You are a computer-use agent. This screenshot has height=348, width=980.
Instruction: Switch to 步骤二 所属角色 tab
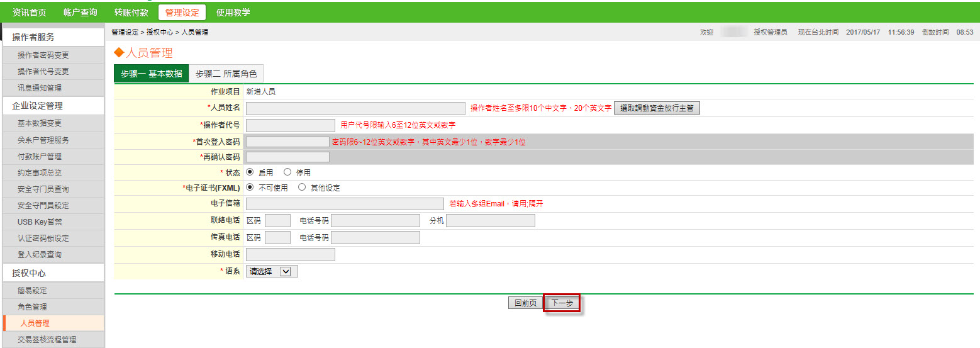click(x=226, y=74)
